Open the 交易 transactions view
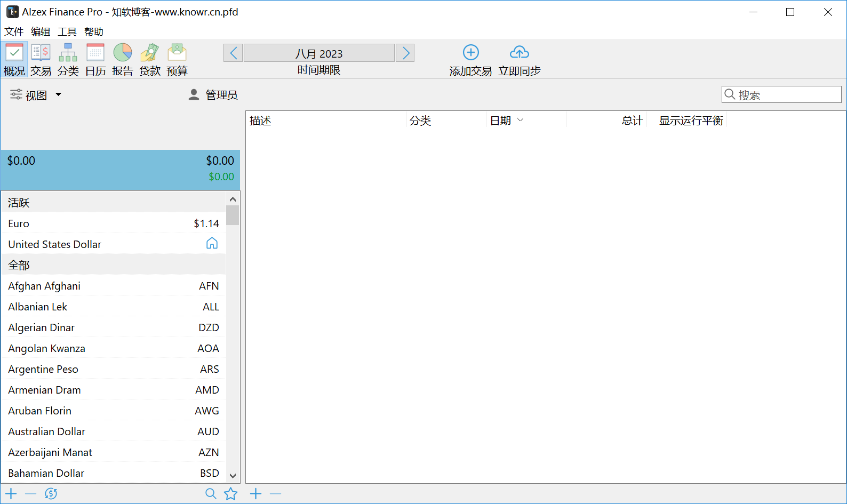This screenshot has height=504, width=847. (x=41, y=60)
